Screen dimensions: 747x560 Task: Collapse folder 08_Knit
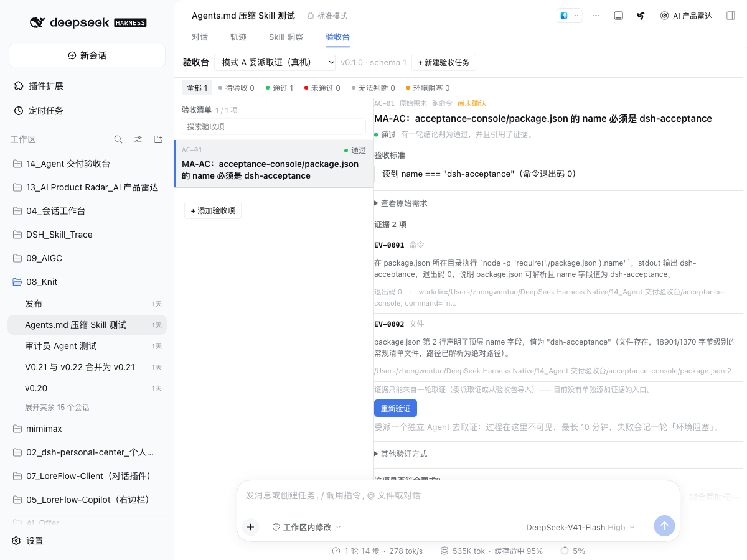87,282
